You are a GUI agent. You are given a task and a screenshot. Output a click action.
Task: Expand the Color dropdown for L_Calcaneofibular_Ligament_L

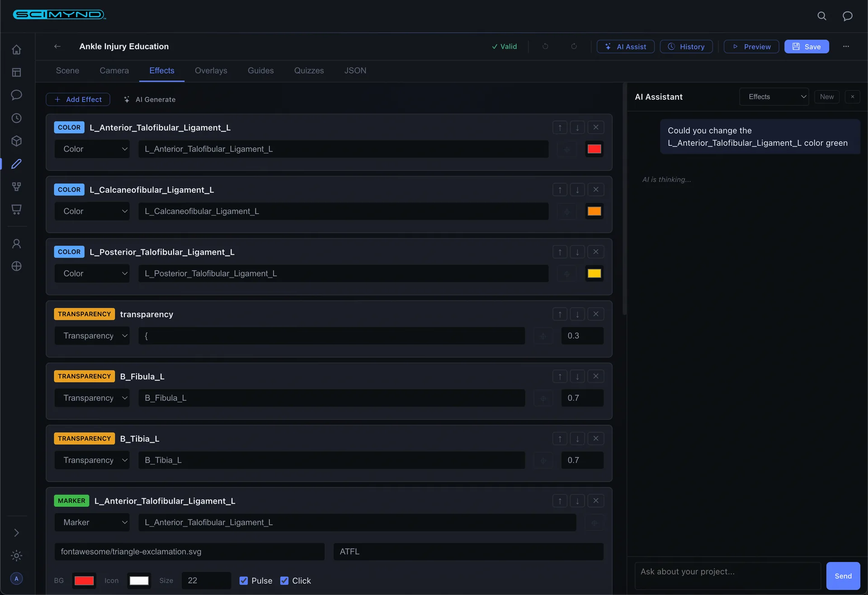pyautogui.click(x=92, y=211)
